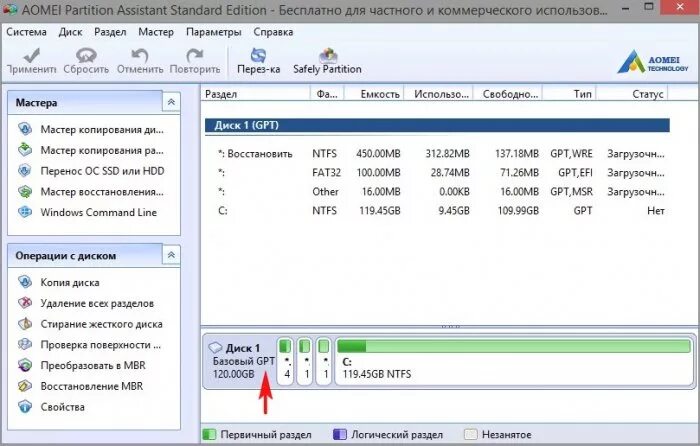The width and height of the screenshot is (700, 446).
Task: Click the 71.26MB free space cell
Action: point(519,173)
